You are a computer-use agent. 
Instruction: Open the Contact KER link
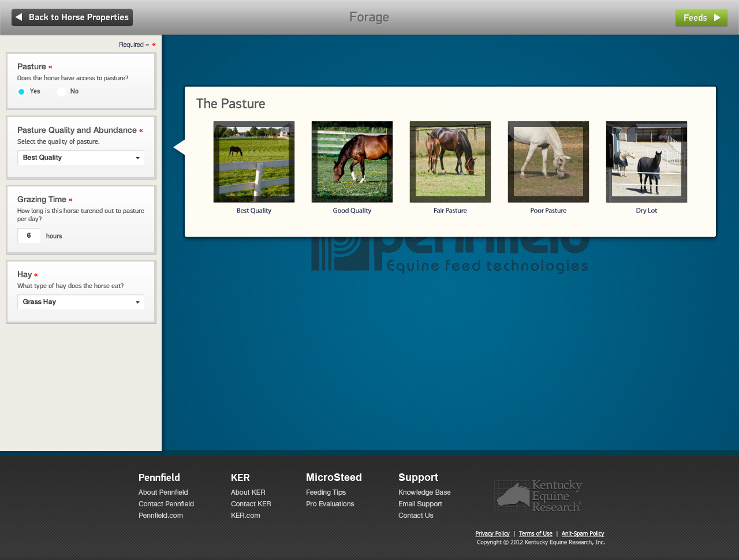click(x=251, y=504)
